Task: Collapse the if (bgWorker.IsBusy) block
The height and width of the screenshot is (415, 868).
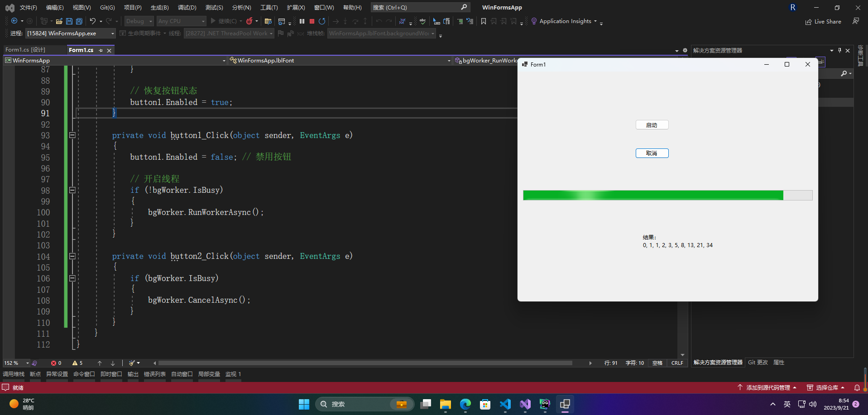Action: click(72, 278)
